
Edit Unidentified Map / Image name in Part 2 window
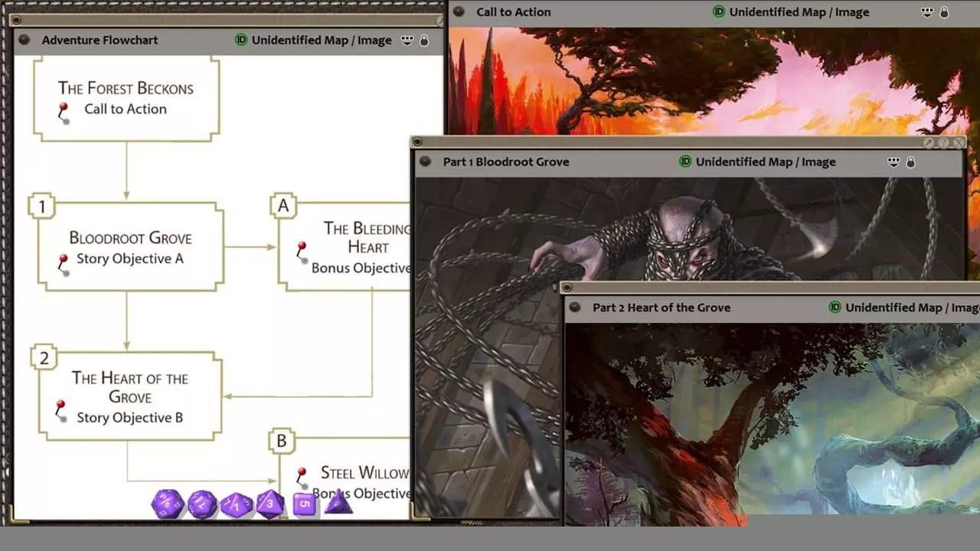tap(913, 307)
